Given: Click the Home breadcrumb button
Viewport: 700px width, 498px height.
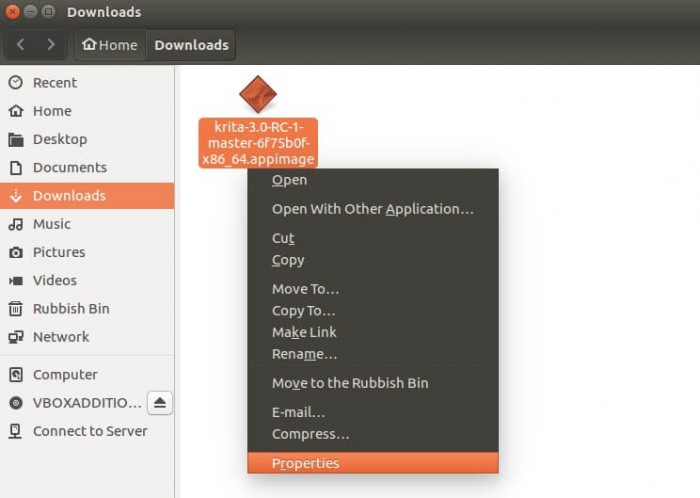Looking at the screenshot, I should (110, 45).
